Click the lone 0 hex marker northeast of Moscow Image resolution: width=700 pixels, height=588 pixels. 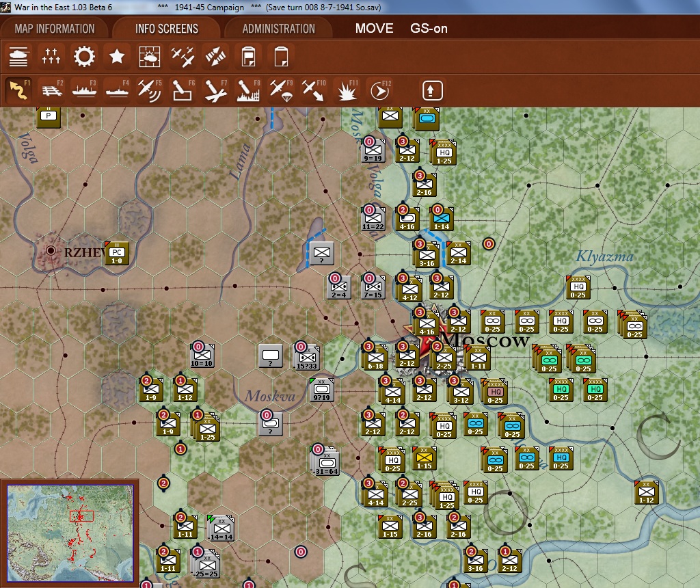(x=489, y=244)
